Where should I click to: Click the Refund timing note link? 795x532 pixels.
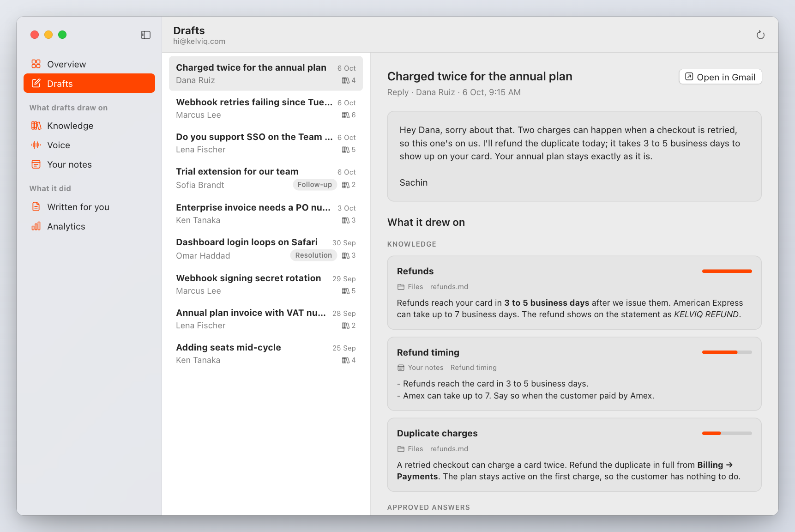473,368
